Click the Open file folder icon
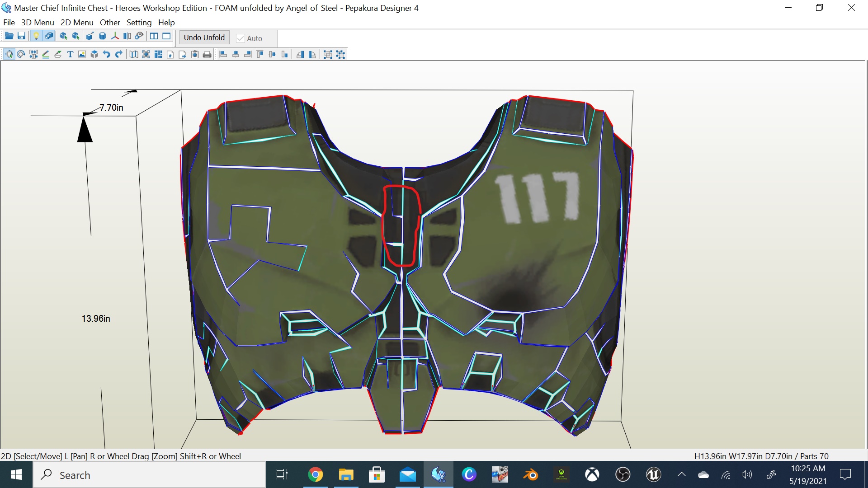 click(x=9, y=36)
